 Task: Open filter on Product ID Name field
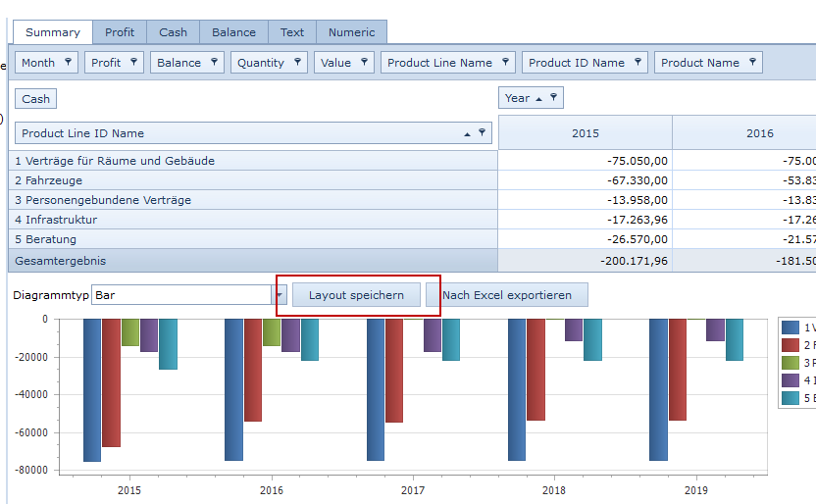[x=637, y=62]
